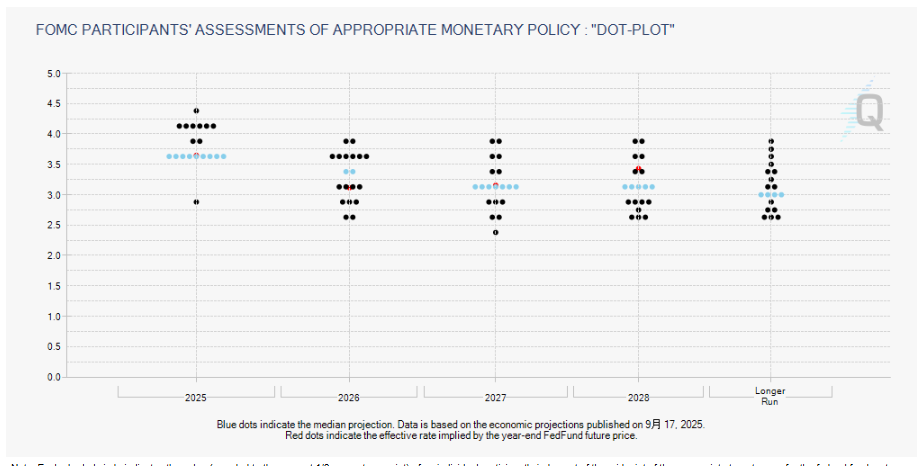This screenshot has width=917, height=466.
Task: Click the lowest dot in the 2025 column
Action: point(196,202)
